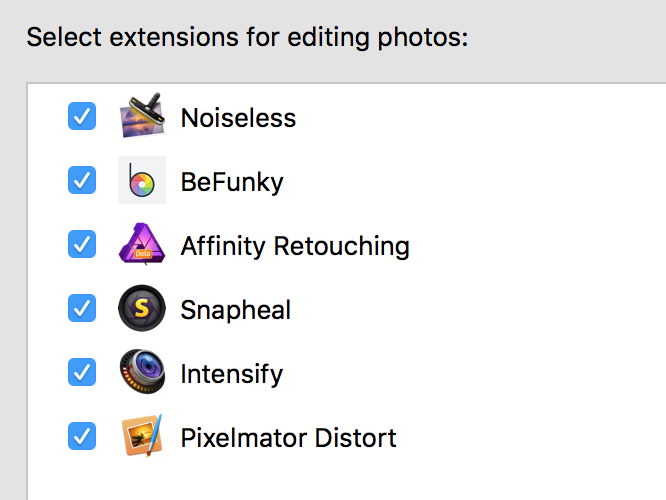Disable the BeFunky extension checkbox
The width and height of the screenshot is (666, 500).
point(82,181)
